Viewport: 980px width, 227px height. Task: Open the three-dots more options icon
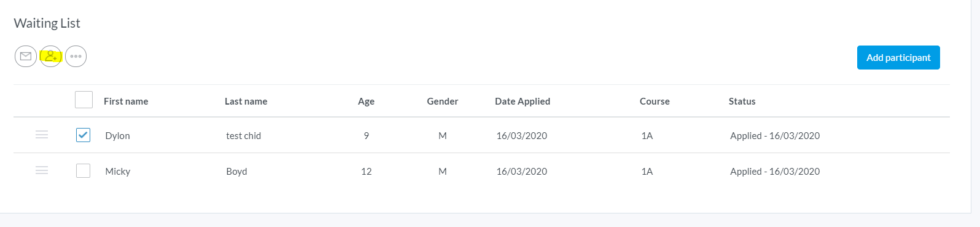(76, 57)
